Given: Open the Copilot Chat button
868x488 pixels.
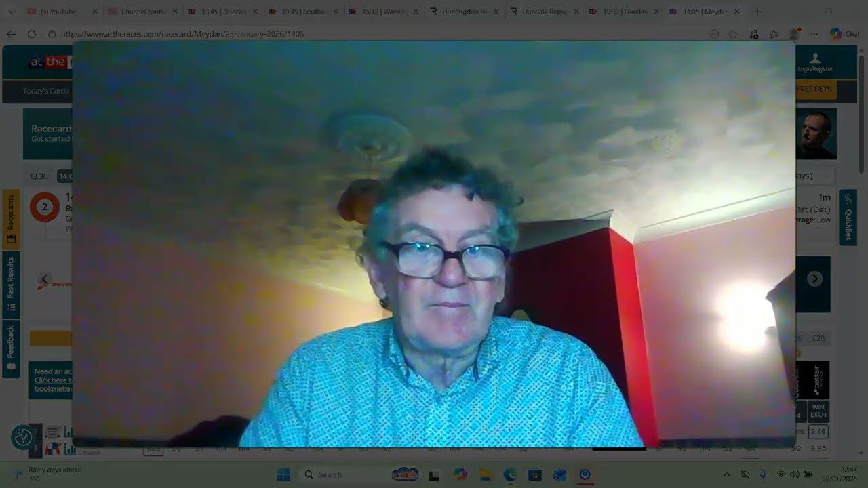Looking at the screenshot, I should 845,34.
